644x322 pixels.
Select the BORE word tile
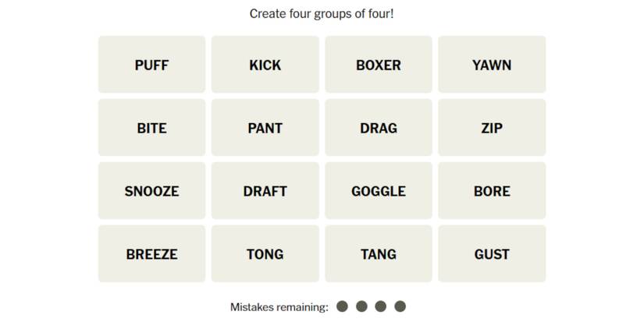click(492, 191)
